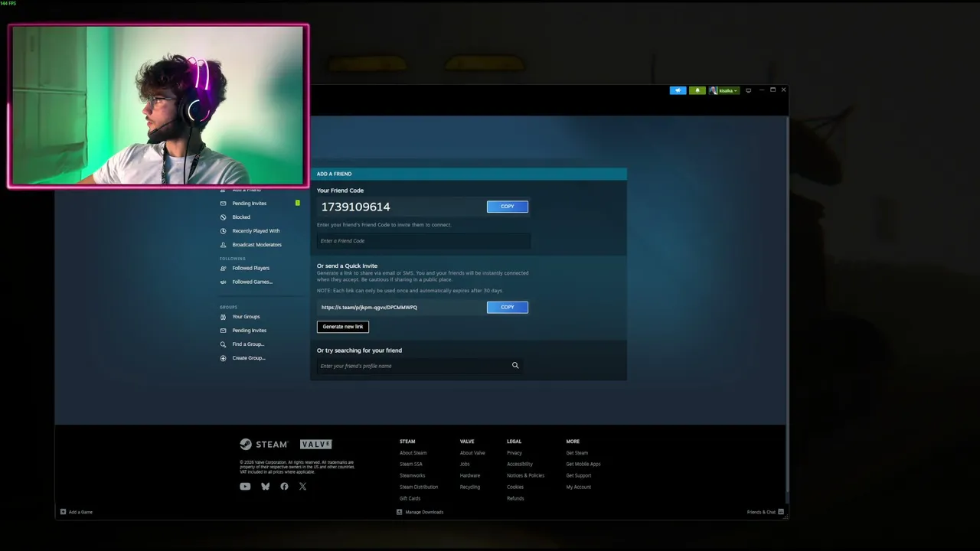Open Steam's Facebook page
This screenshot has height=551, width=980.
coord(284,487)
